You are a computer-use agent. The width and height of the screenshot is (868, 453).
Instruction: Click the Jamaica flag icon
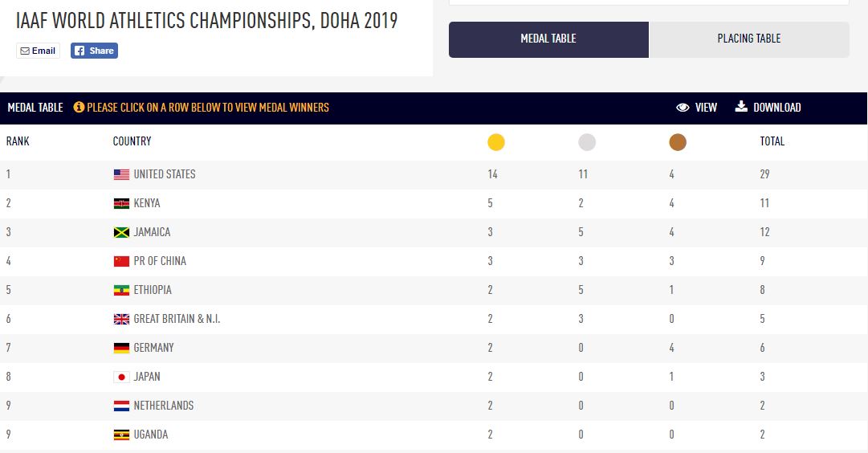(121, 232)
